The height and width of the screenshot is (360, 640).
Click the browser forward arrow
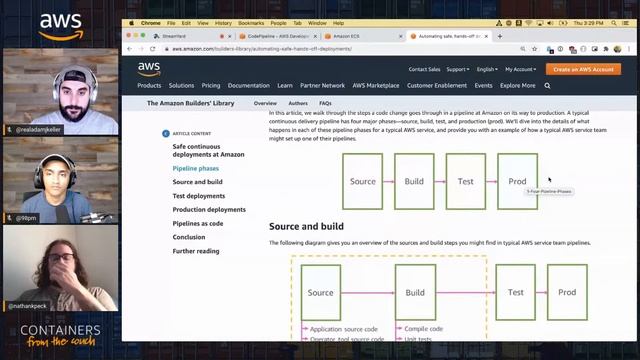coord(141,49)
